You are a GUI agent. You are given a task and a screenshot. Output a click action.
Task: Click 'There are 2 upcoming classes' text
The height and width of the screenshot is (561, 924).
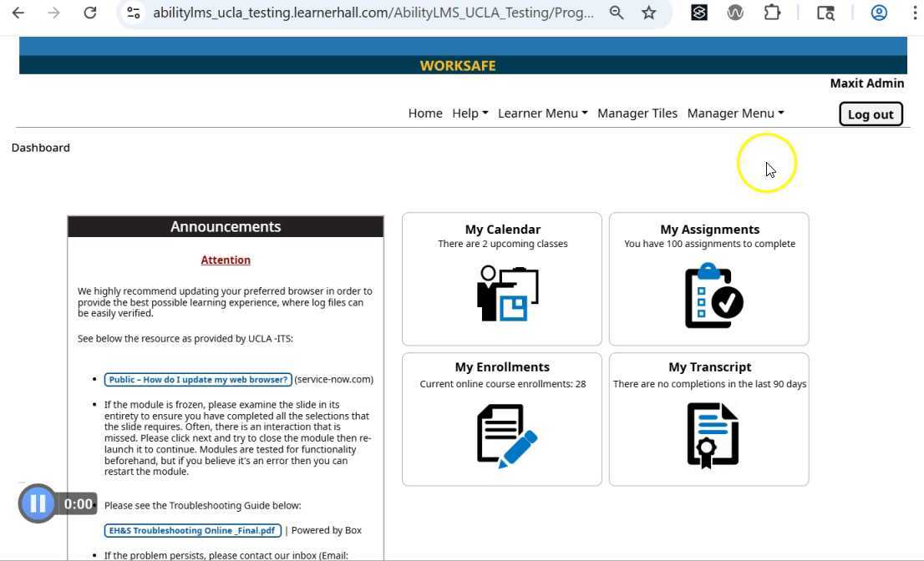pyautogui.click(x=503, y=244)
